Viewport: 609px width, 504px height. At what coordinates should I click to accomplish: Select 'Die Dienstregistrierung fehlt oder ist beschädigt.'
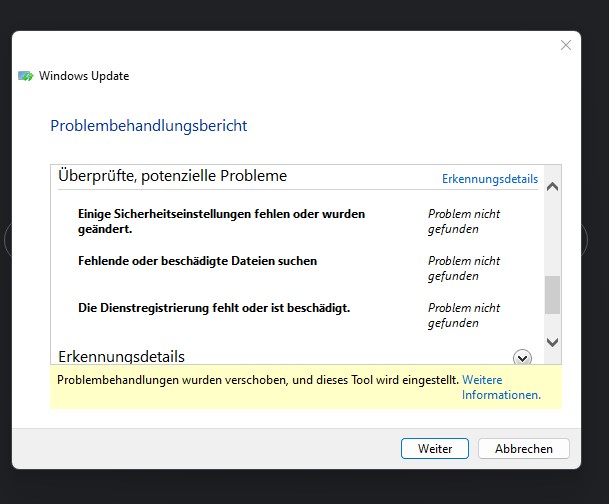pos(214,308)
